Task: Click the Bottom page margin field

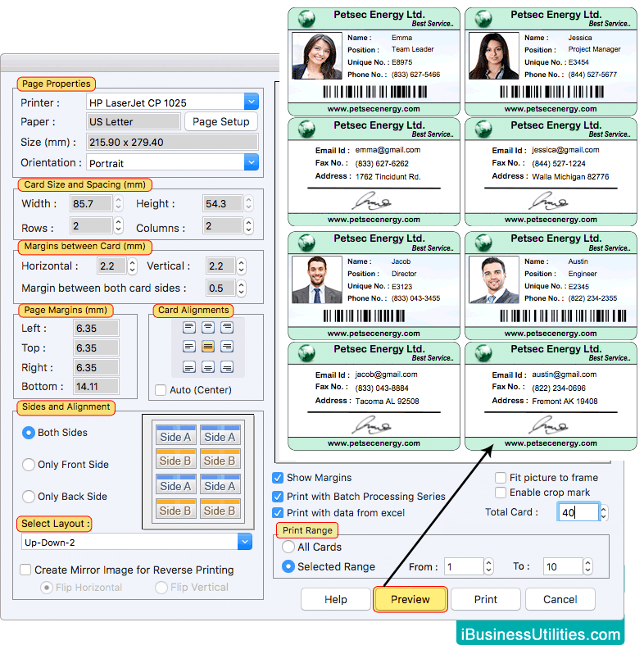Action: click(96, 386)
